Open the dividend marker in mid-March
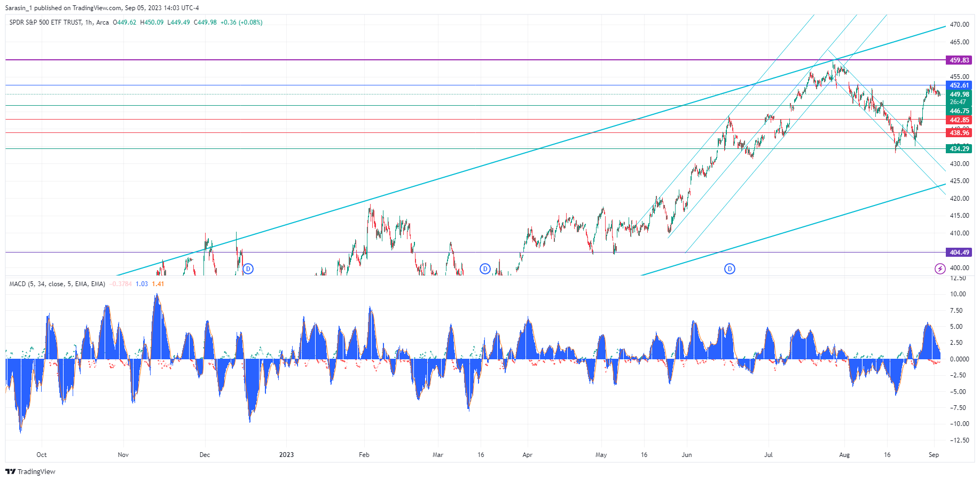Screen dimensions: 980x481 coord(485,269)
